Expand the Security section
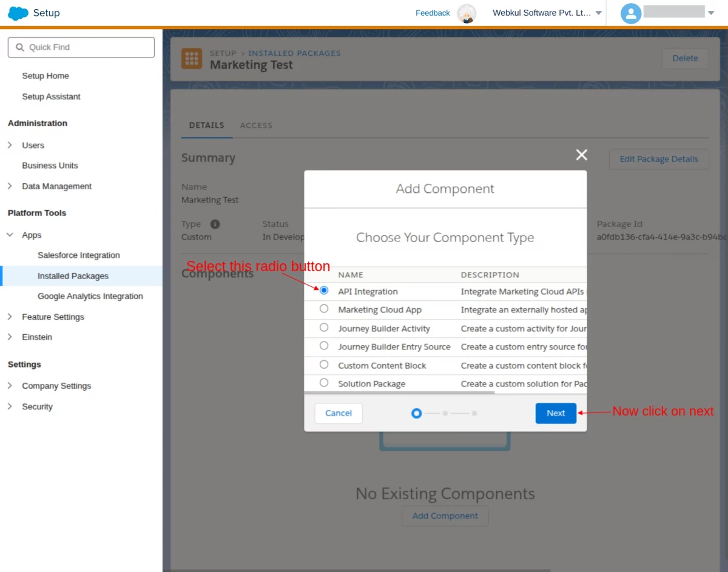728x572 pixels. (10, 406)
